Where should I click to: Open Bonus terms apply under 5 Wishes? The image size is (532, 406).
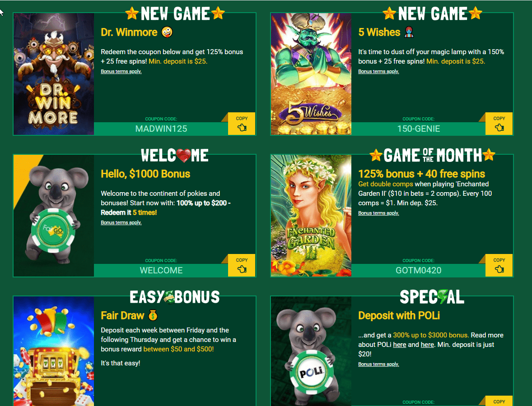(x=378, y=72)
